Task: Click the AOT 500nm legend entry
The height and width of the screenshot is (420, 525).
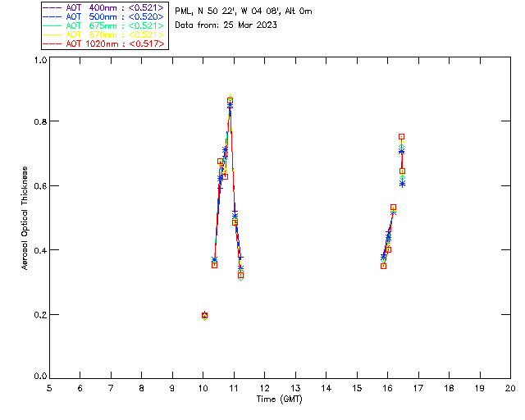Action: coord(103,16)
